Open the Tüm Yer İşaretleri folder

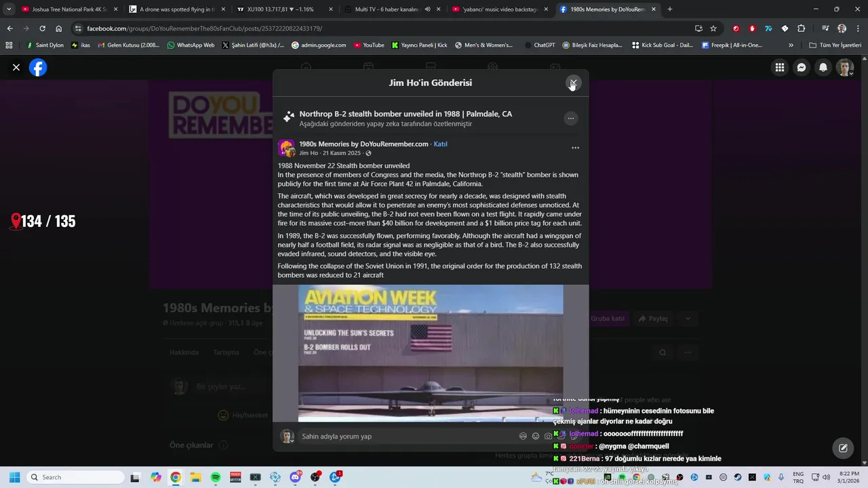835,45
